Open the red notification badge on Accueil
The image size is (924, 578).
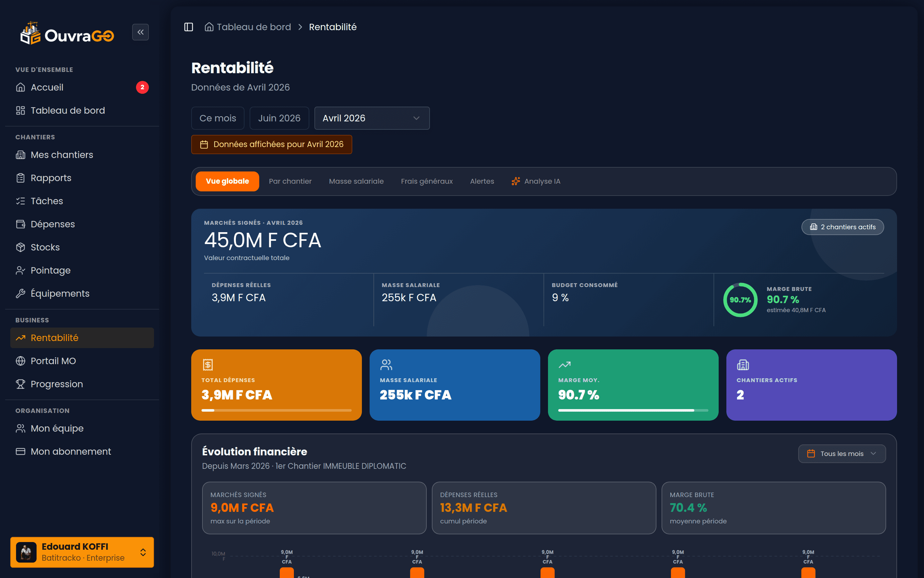click(142, 87)
